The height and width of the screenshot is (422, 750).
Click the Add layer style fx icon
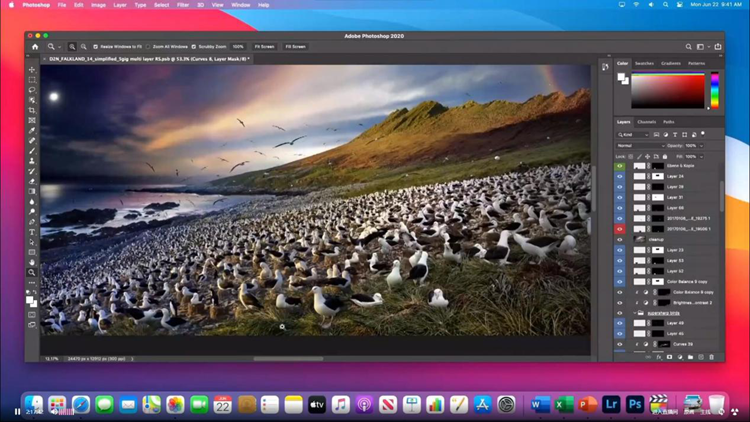coord(659,357)
